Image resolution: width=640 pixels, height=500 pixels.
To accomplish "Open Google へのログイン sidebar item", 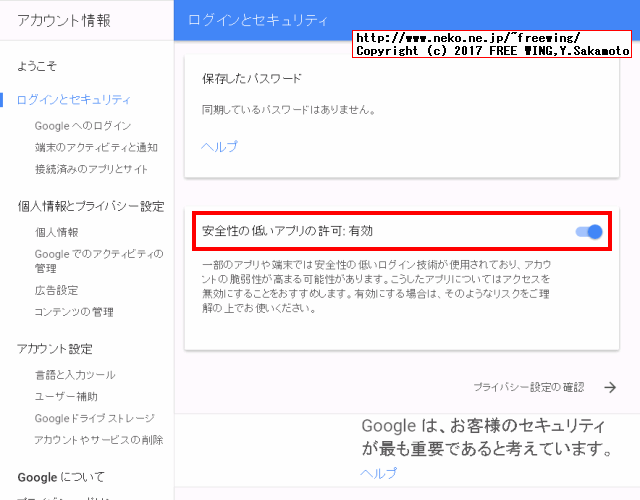I will click(x=83, y=126).
